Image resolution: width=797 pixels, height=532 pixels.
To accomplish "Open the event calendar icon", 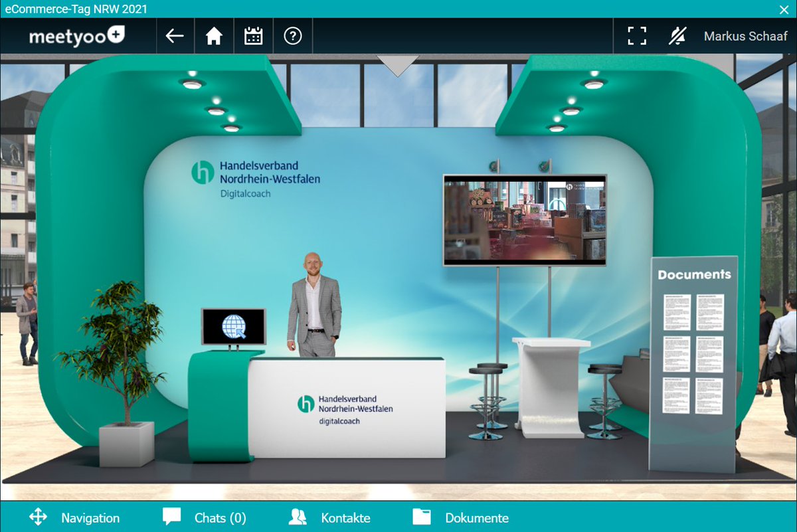I will pos(253,36).
